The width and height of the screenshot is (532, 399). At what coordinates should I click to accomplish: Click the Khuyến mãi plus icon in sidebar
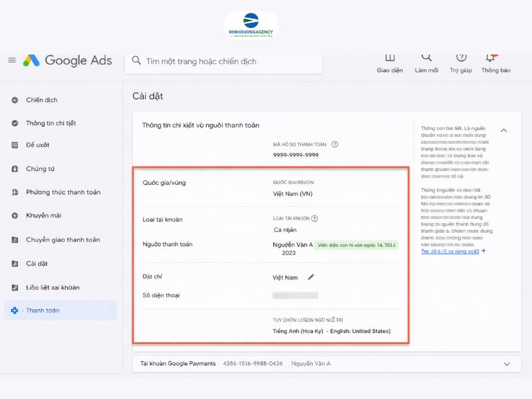click(x=14, y=215)
